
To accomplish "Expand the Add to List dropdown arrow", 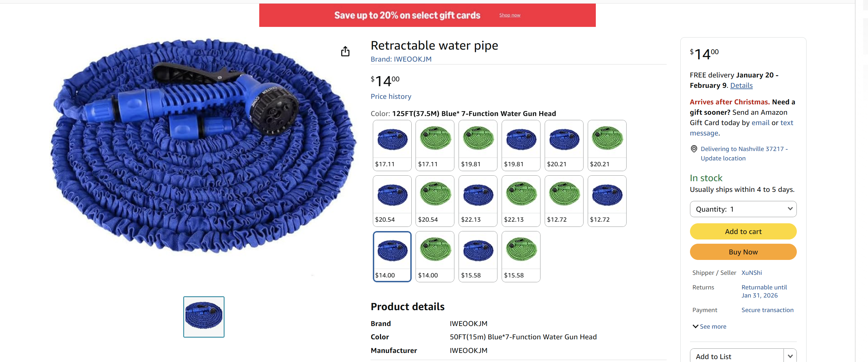I will [790, 356].
